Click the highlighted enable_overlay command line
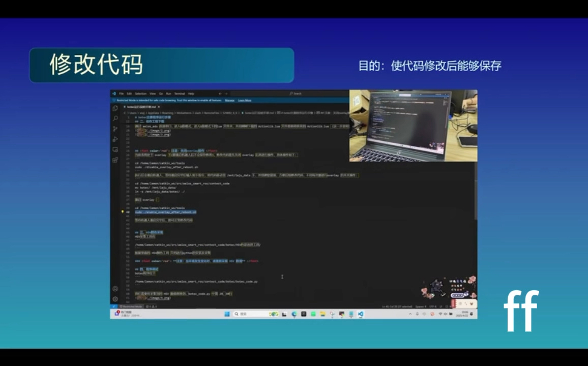The height and width of the screenshot is (366, 588). tap(165, 212)
